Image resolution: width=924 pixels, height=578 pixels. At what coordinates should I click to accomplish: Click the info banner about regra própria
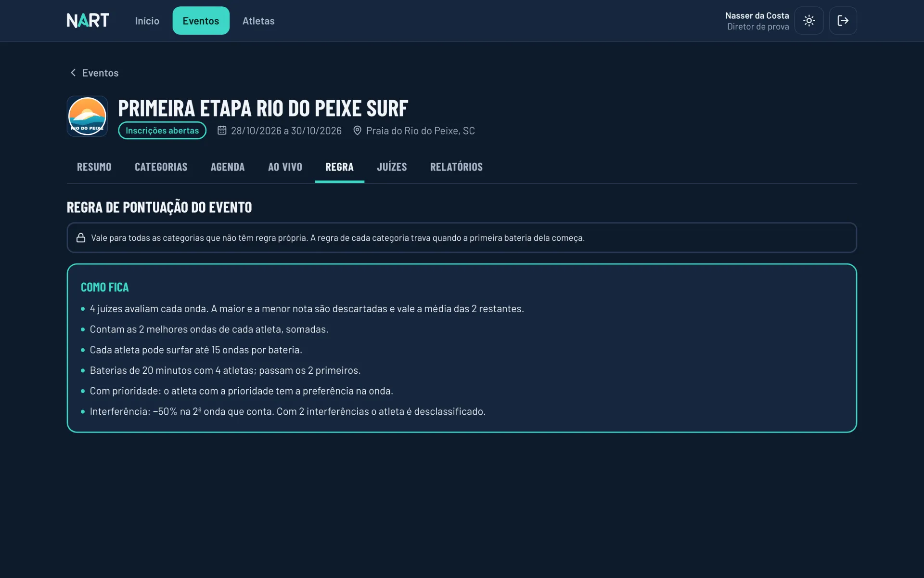(x=462, y=238)
